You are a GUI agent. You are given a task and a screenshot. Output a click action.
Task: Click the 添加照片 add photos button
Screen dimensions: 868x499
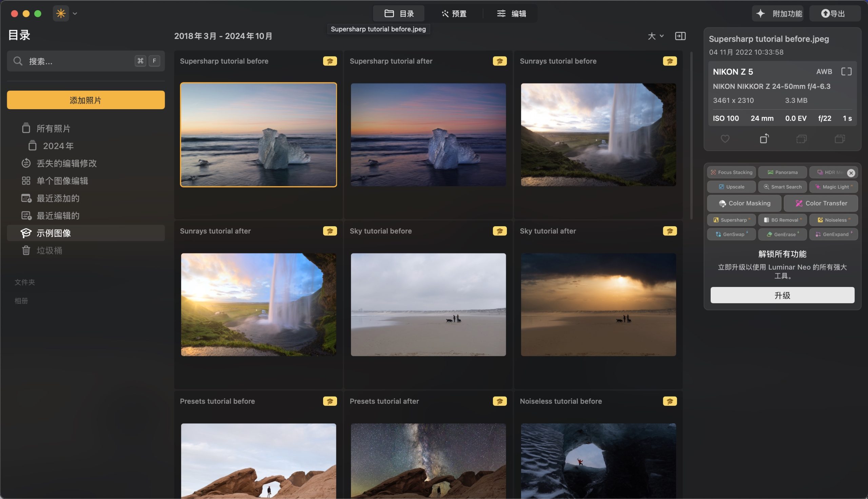point(86,100)
